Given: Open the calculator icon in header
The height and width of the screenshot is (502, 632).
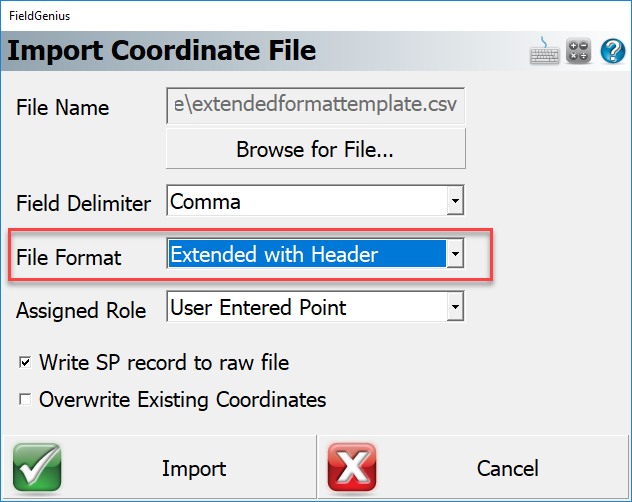Looking at the screenshot, I should point(579,51).
